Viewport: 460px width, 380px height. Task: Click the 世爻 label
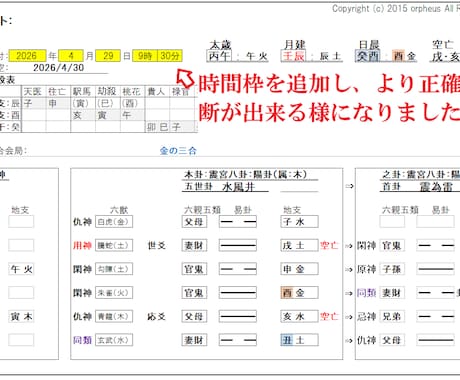[157, 246]
